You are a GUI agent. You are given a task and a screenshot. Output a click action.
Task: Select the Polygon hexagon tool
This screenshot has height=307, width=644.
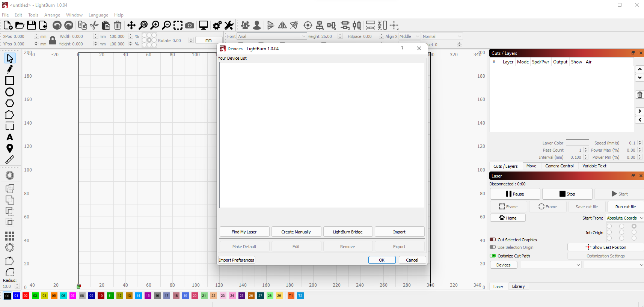[x=10, y=103]
